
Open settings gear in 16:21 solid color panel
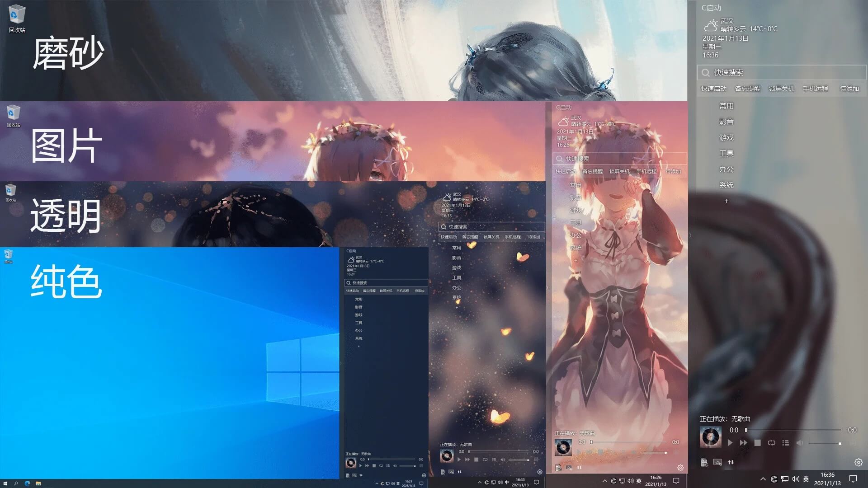424,475
